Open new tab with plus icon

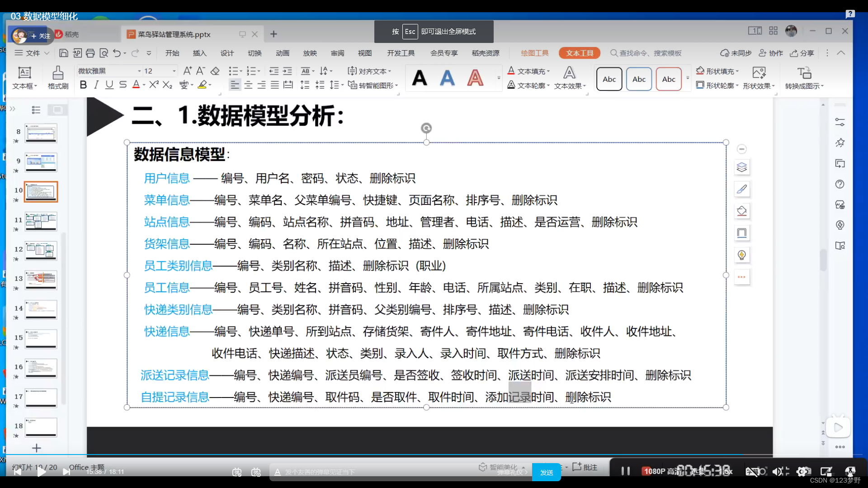(x=274, y=34)
